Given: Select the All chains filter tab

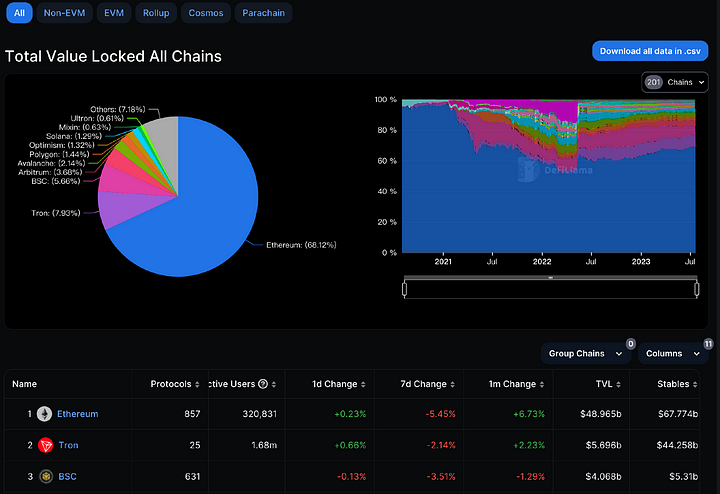Looking at the screenshot, I should [18, 13].
